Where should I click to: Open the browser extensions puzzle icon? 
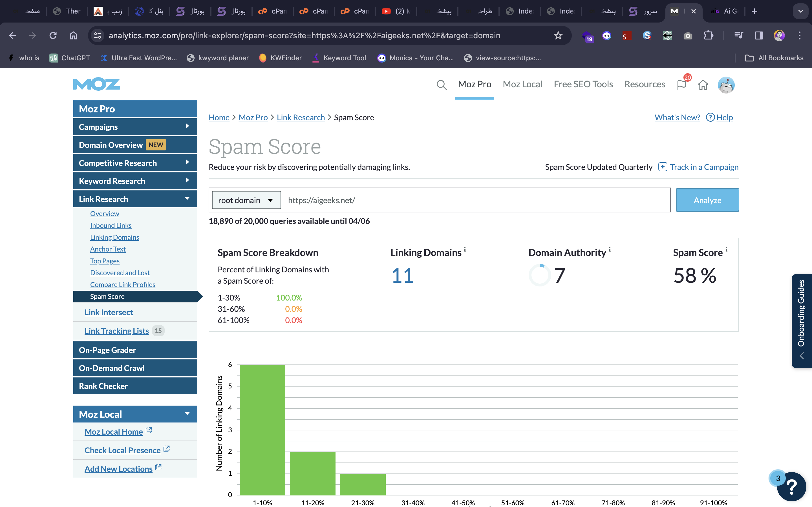click(x=708, y=35)
